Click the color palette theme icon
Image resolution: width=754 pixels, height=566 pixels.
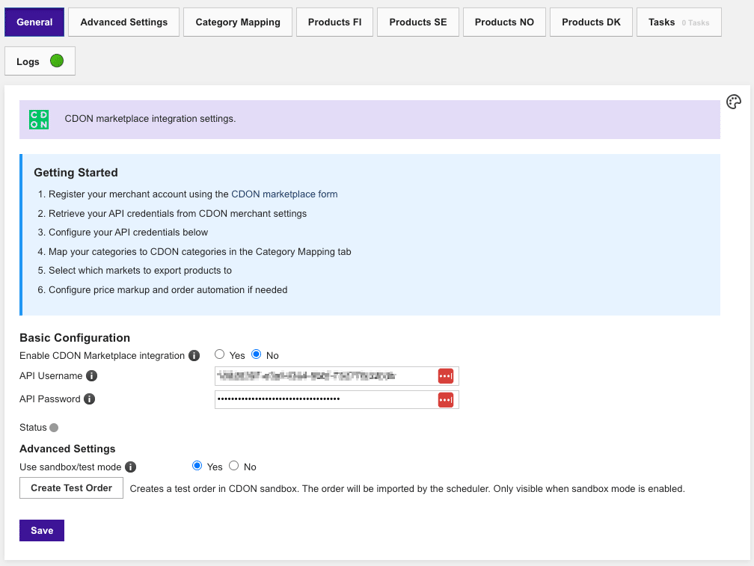pyautogui.click(x=733, y=102)
